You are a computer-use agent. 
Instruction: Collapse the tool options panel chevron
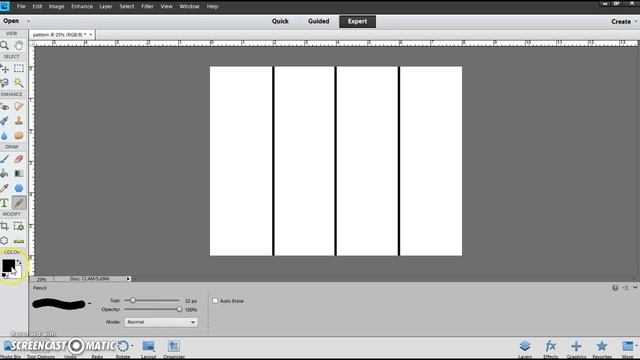[635, 288]
